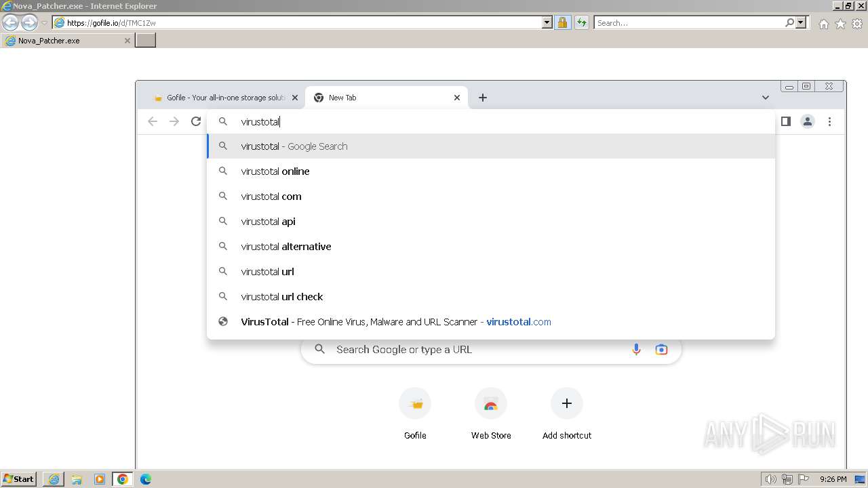This screenshot has width=868, height=488.
Task: Select 'virustotal url check' suggestion
Action: (x=491, y=297)
